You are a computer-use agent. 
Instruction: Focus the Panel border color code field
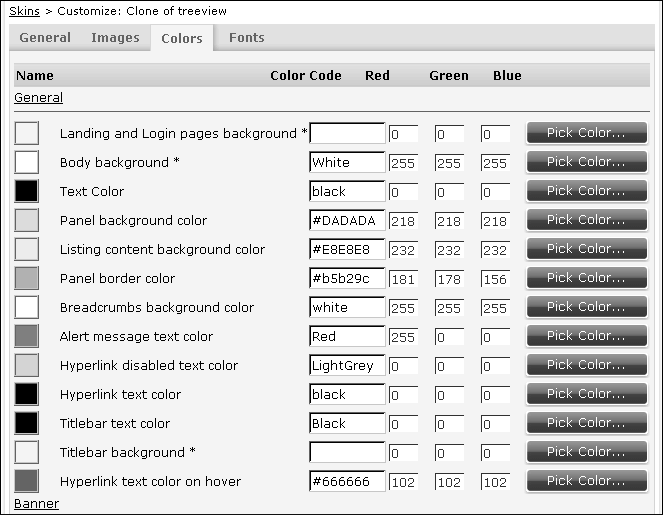(x=347, y=278)
